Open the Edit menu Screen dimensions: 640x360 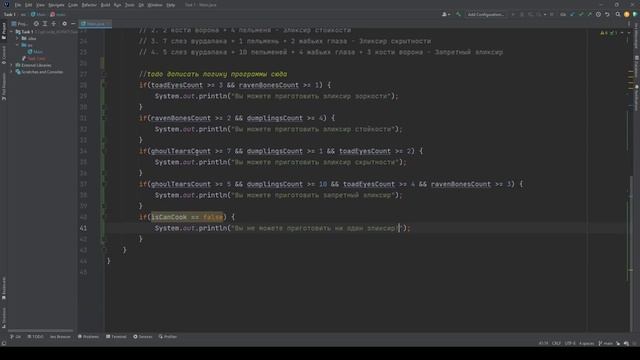pyautogui.click(x=29, y=5)
